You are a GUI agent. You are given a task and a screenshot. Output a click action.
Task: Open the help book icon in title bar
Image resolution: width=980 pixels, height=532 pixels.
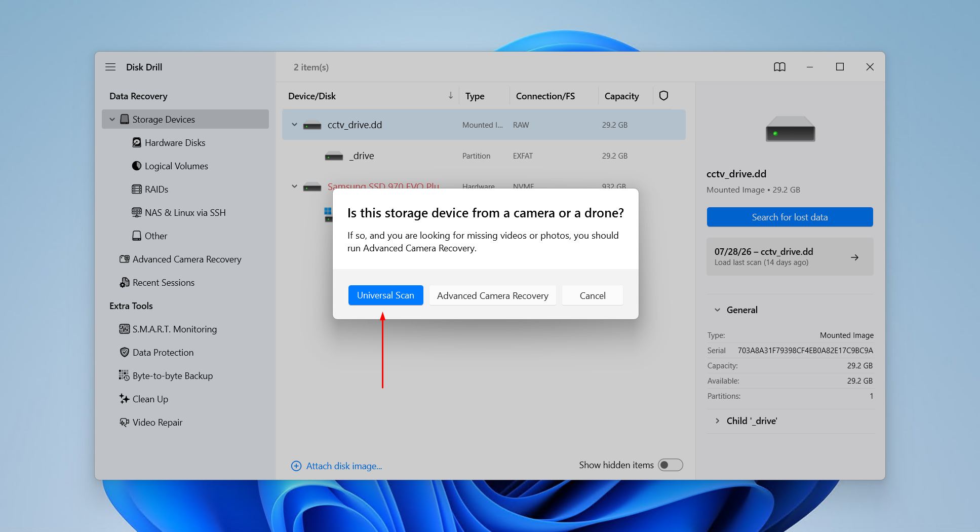coord(780,67)
